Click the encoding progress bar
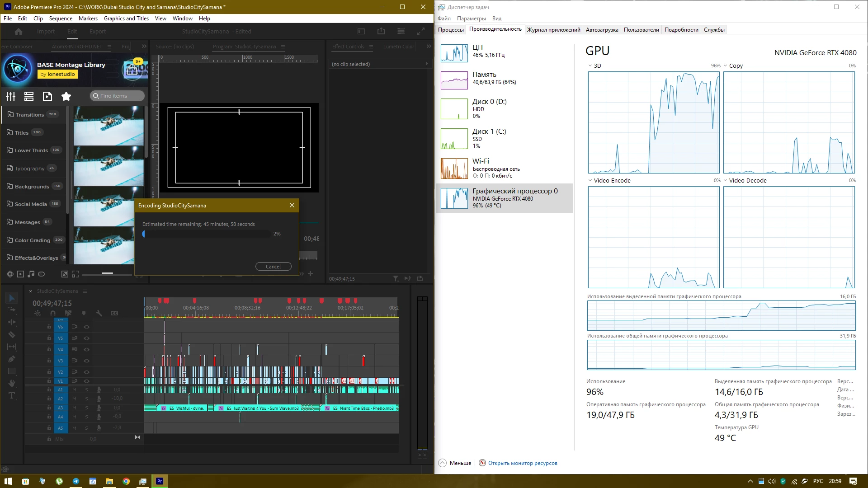This screenshot has height=488, width=868. 207,234
